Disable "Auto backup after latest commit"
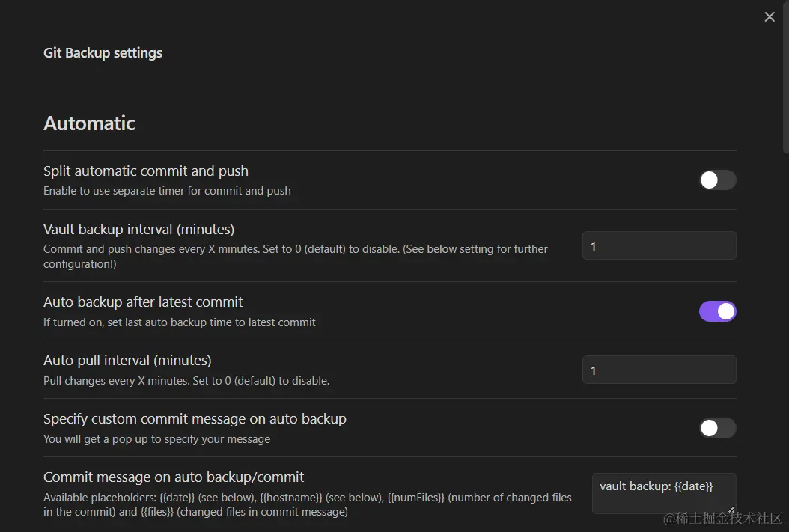 coord(716,311)
